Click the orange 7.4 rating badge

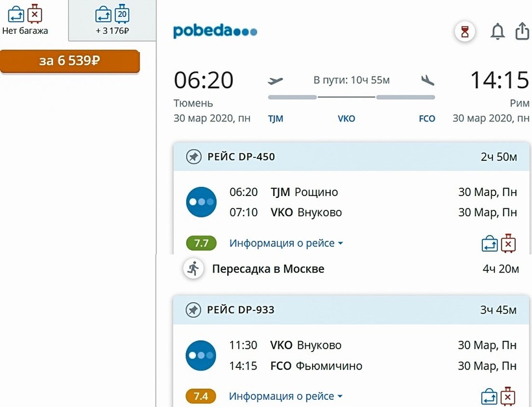coord(201,396)
